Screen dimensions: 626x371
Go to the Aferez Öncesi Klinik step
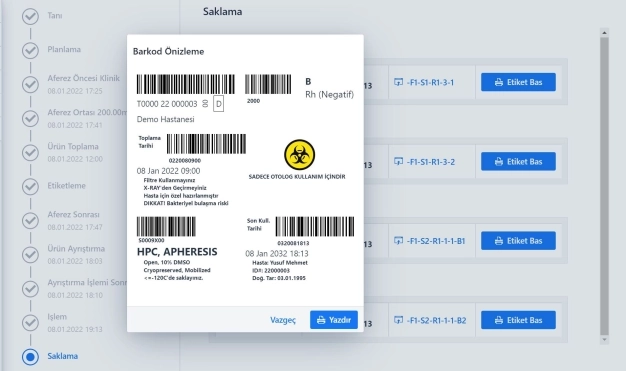click(x=83, y=78)
